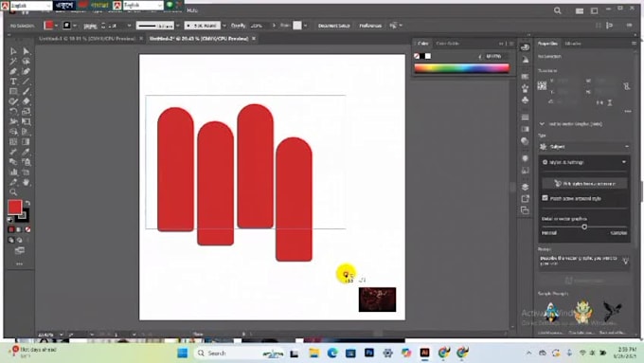Click the Preferences button
Viewport: 644px width, 363px height.
[x=370, y=26]
